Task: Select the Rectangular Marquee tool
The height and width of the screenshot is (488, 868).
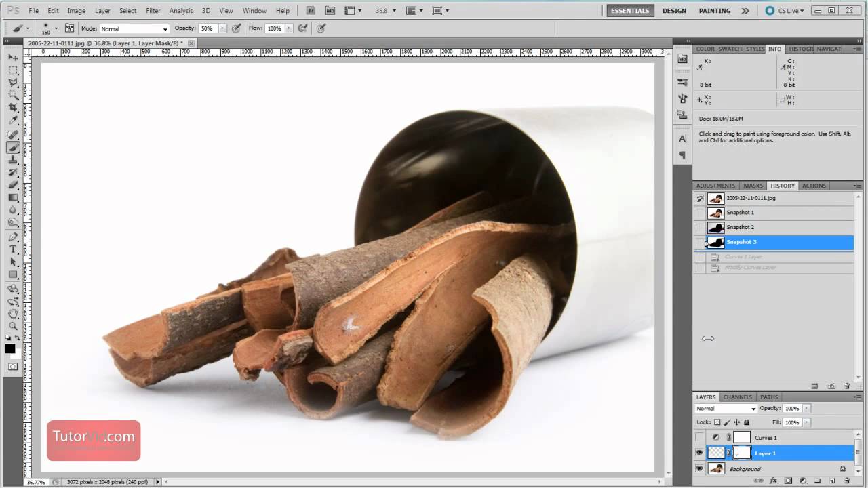Action: click(13, 70)
